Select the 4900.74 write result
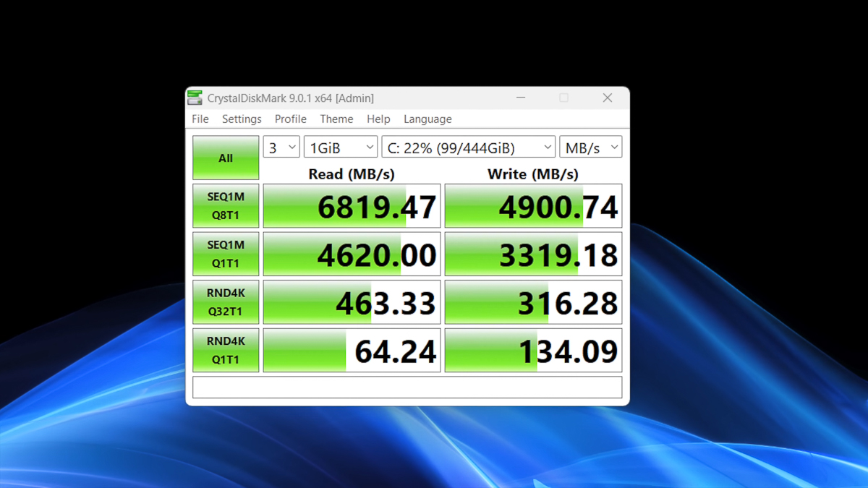This screenshot has width=868, height=488. pyautogui.click(x=533, y=206)
